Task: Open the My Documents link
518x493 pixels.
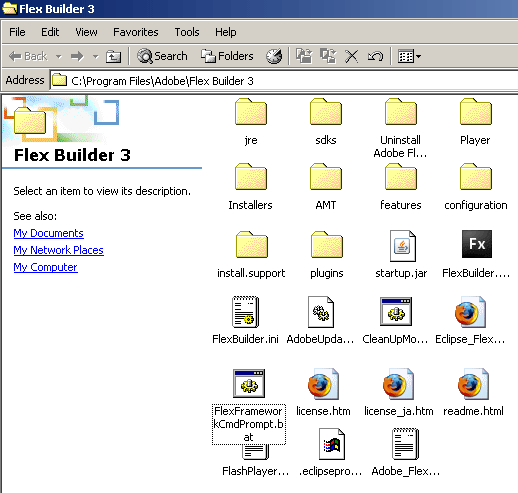Action: (x=48, y=233)
